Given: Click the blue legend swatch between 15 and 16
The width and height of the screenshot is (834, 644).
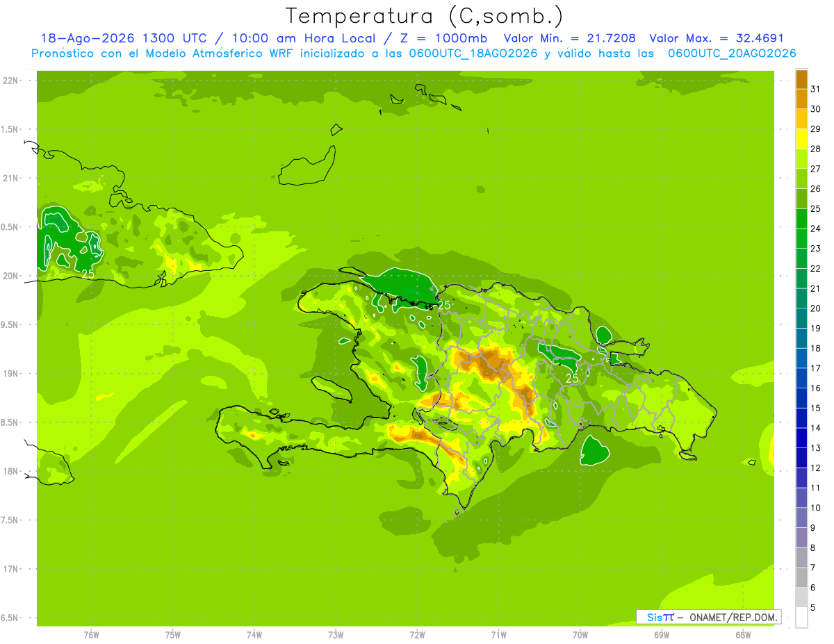Looking at the screenshot, I should [801, 398].
